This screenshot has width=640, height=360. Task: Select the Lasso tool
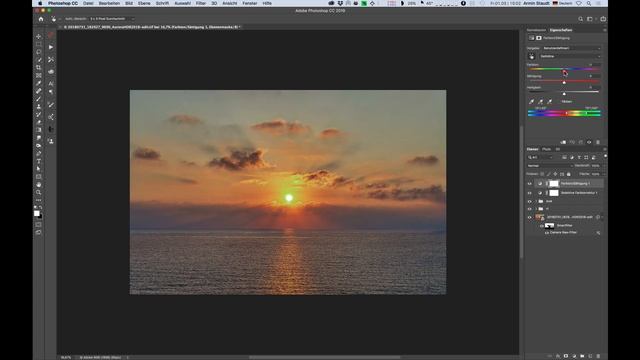coord(39,52)
